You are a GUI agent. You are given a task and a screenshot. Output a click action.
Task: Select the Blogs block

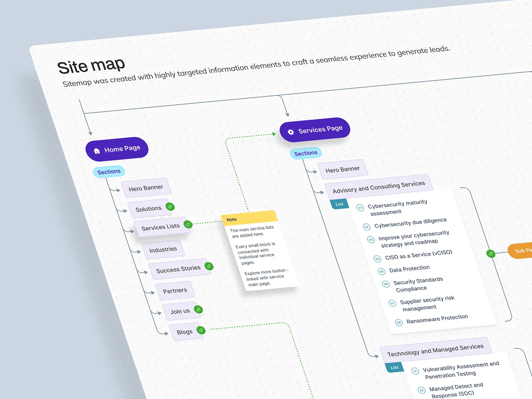pos(185,332)
